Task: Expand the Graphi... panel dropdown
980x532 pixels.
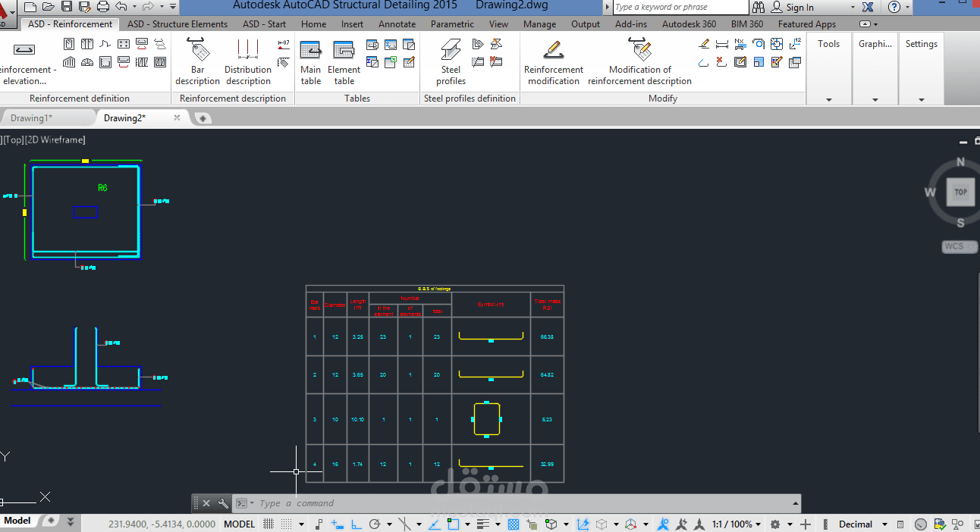Action: coord(875,99)
